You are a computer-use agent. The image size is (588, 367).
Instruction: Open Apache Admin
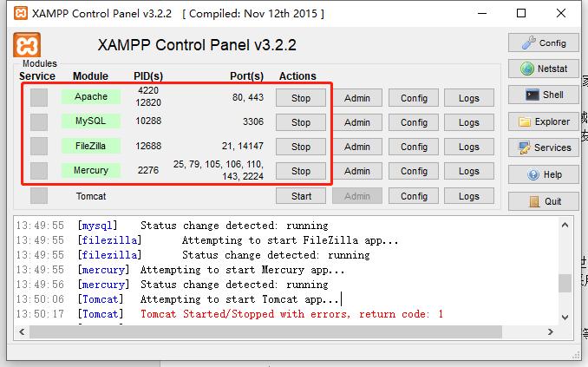point(357,98)
